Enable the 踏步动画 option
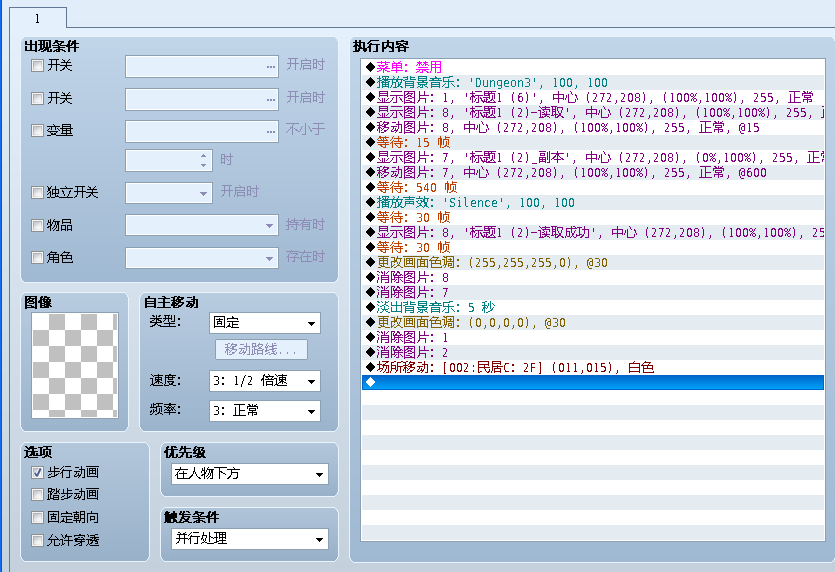Screen dimensions: 835x572 click(x=37, y=495)
